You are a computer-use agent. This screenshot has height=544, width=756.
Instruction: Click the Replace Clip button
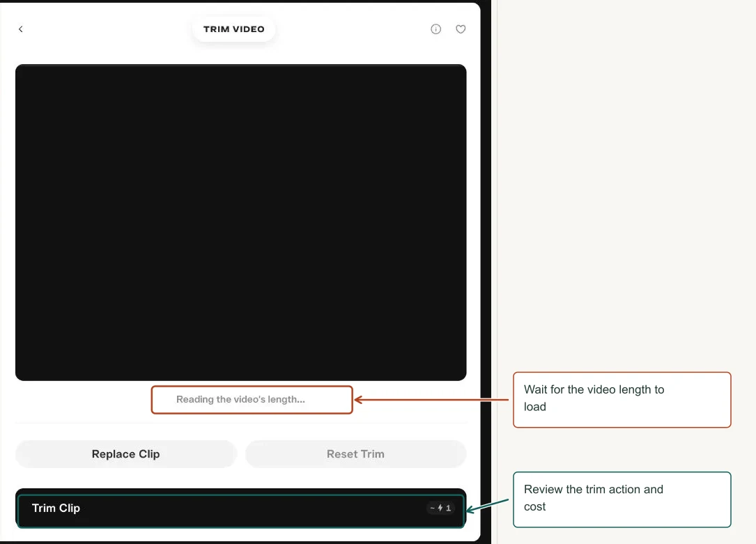(x=126, y=454)
